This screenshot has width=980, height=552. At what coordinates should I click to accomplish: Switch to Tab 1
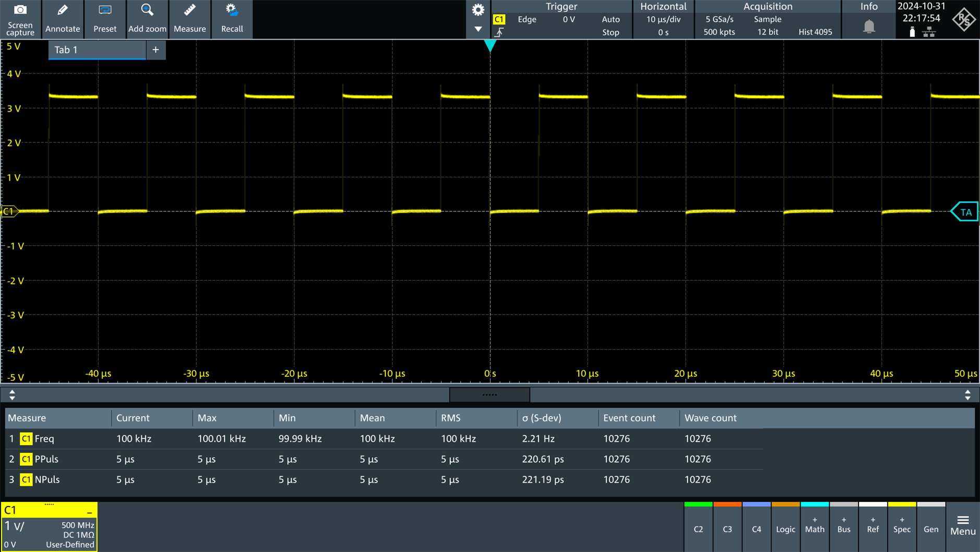pos(97,50)
